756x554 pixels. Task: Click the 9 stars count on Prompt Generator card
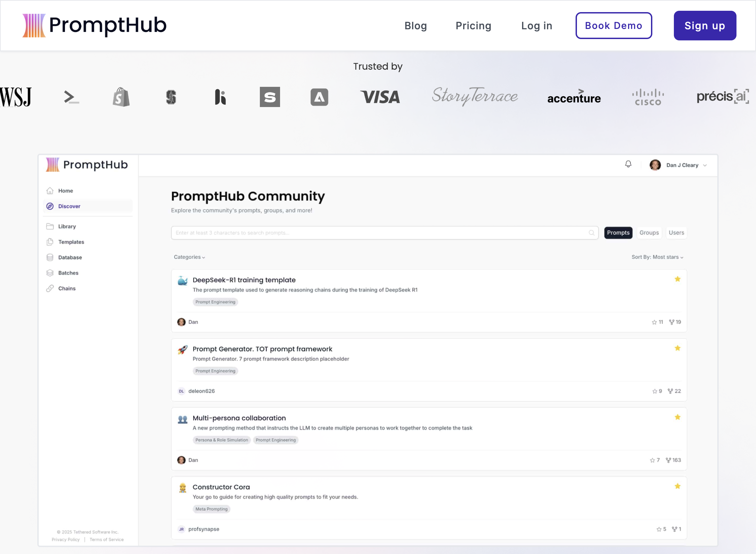point(657,391)
